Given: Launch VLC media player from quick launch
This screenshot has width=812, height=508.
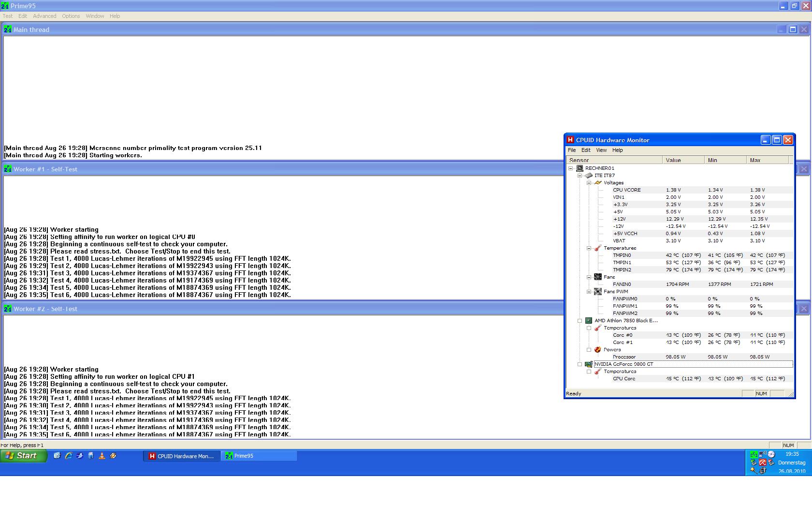Looking at the screenshot, I should (x=101, y=456).
